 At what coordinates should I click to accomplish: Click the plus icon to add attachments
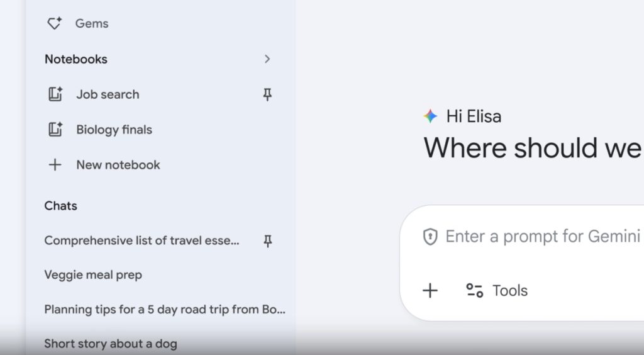coord(430,290)
